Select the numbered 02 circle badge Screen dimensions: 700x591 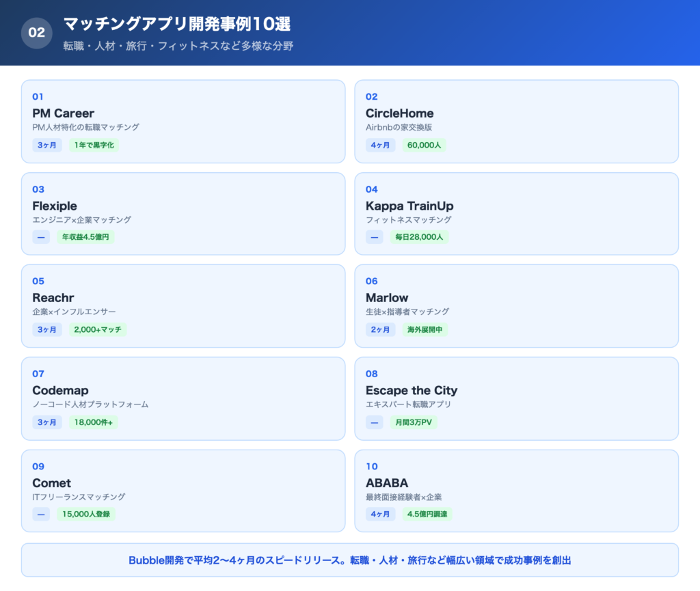point(36,32)
